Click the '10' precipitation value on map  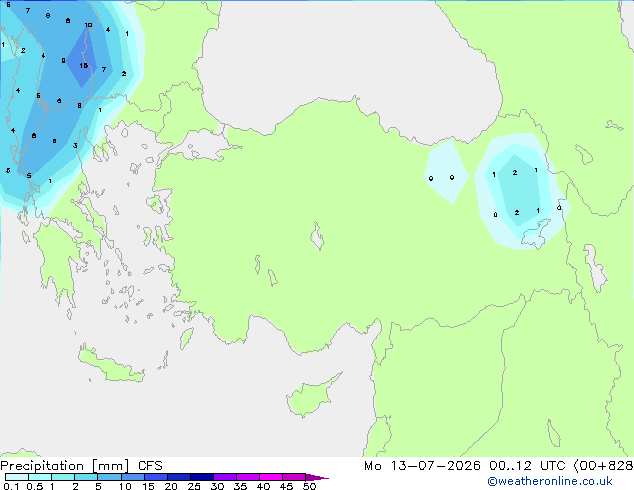point(89,25)
